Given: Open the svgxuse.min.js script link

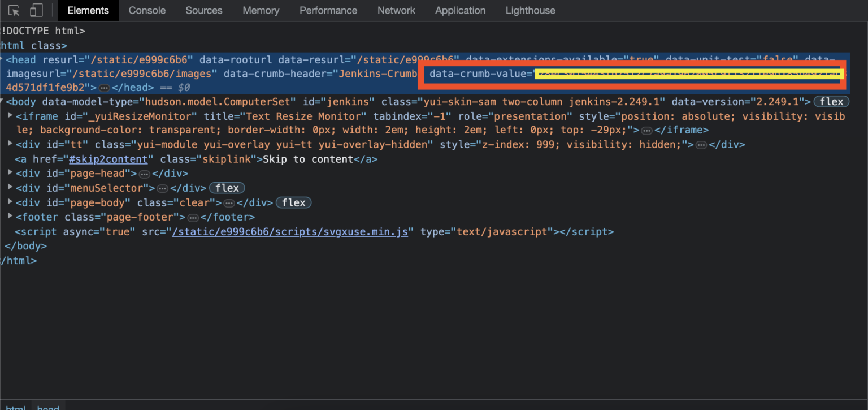Looking at the screenshot, I should point(290,232).
